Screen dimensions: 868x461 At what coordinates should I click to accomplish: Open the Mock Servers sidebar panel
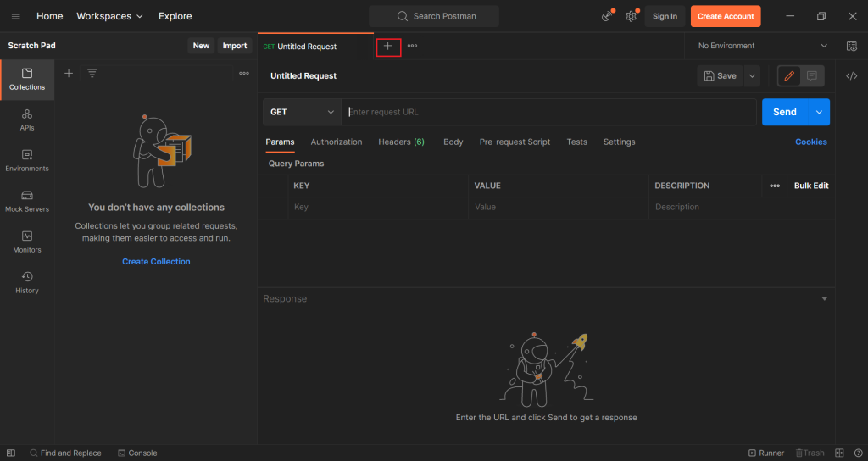(x=27, y=202)
